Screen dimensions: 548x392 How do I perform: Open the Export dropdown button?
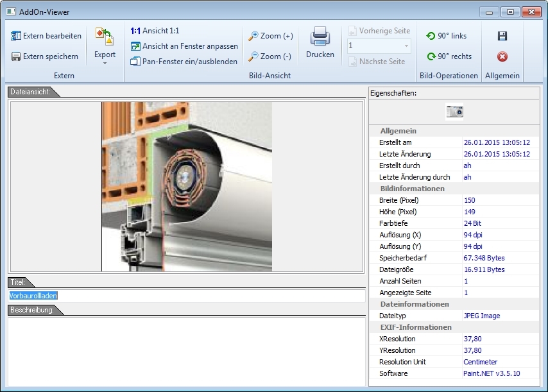[x=105, y=46]
